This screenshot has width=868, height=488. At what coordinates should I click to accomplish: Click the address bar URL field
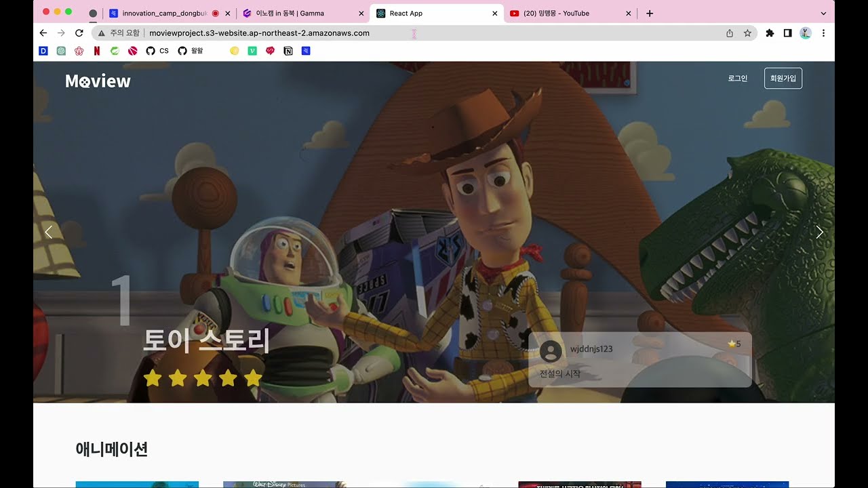tap(426, 33)
